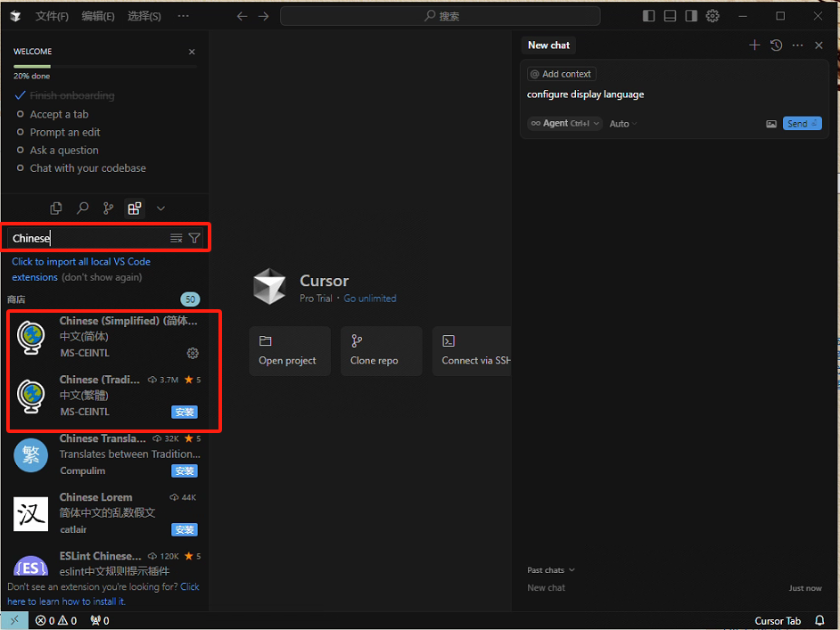This screenshot has width=840, height=630.
Task: Open the 文件(F) menu
Action: pos(52,16)
